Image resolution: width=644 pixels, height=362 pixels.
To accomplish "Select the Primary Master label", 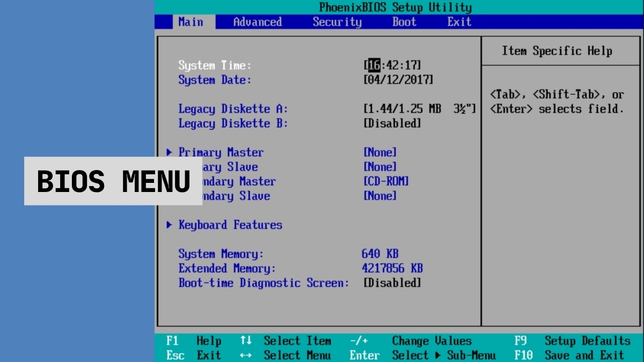I will 221,152.
